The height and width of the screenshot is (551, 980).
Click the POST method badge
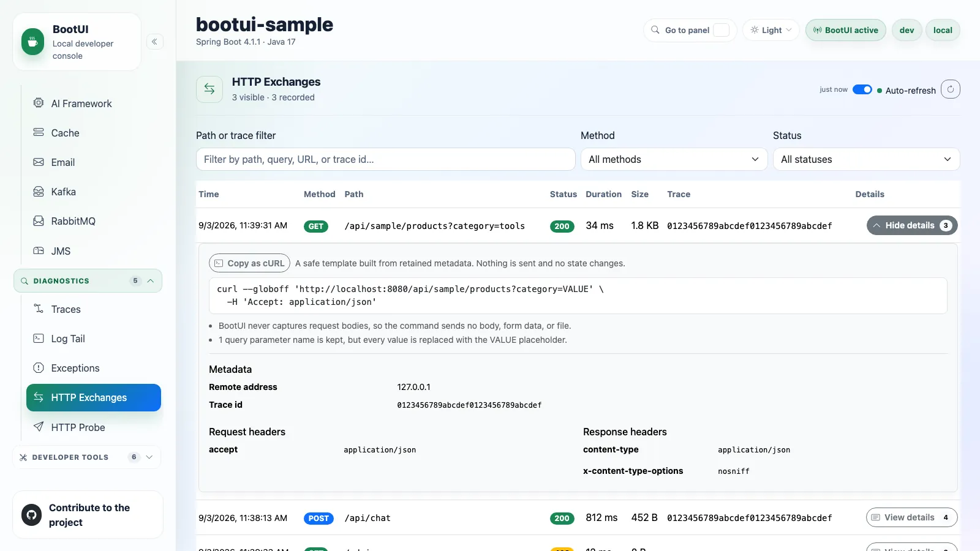(x=318, y=519)
